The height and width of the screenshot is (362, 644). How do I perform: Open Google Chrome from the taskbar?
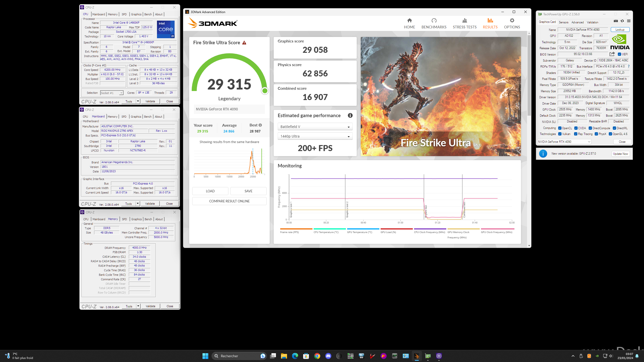317,356
